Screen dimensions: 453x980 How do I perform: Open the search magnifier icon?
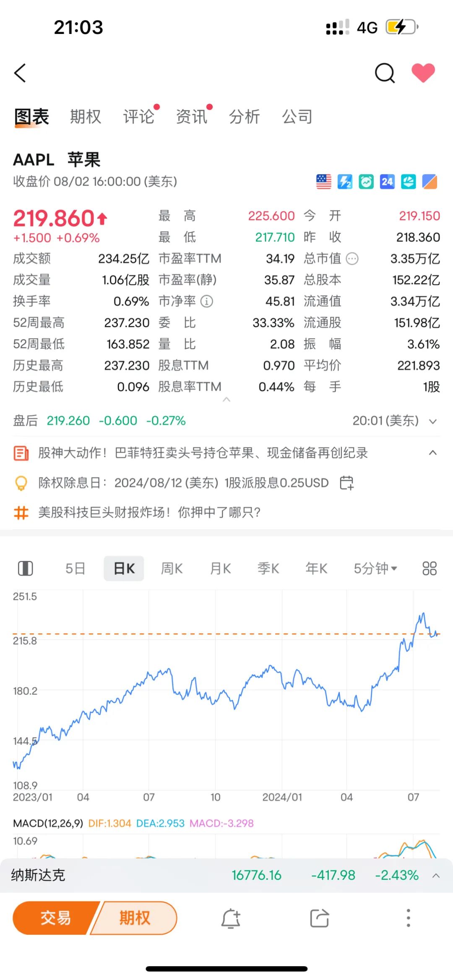click(385, 73)
